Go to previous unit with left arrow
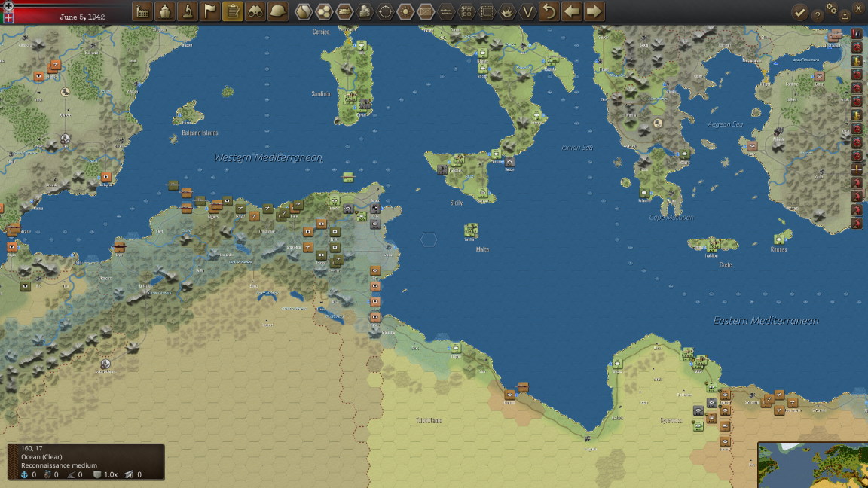 click(x=571, y=11)
